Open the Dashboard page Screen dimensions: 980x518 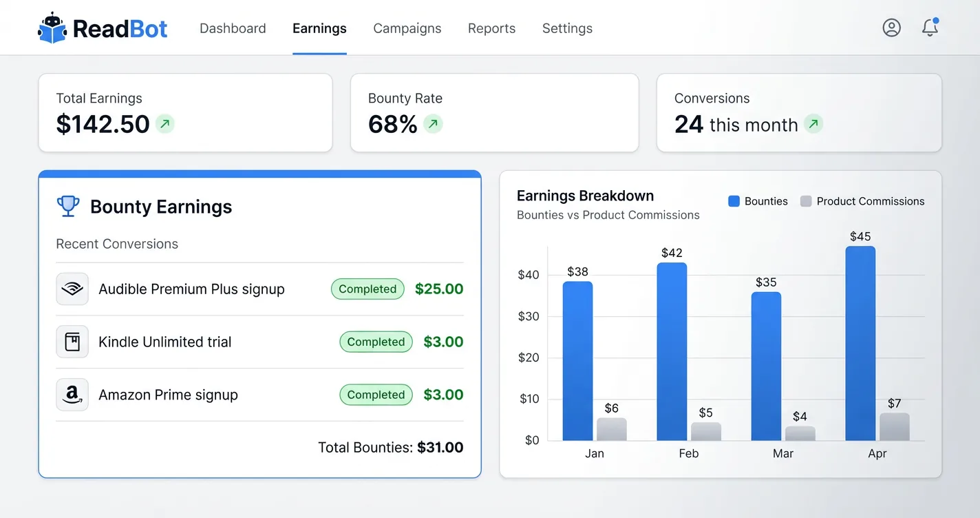click(x=233, y=28)
